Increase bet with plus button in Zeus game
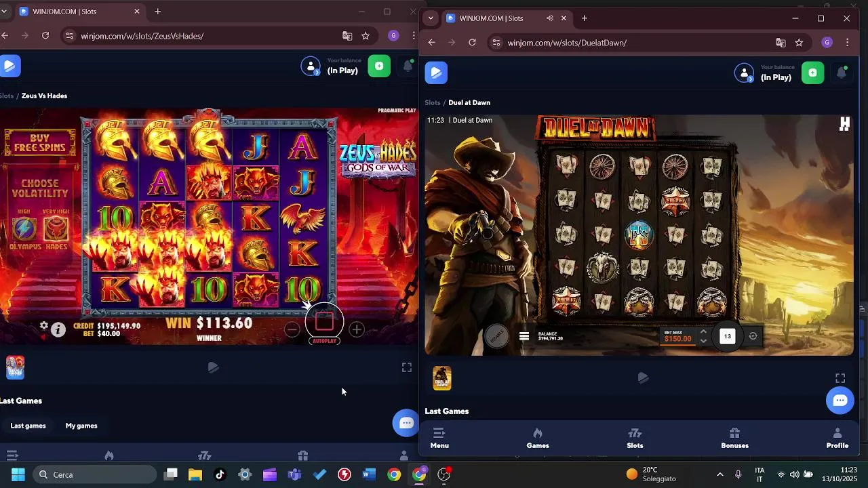Screen dimensions: 868x488 (x=357, y=329)
